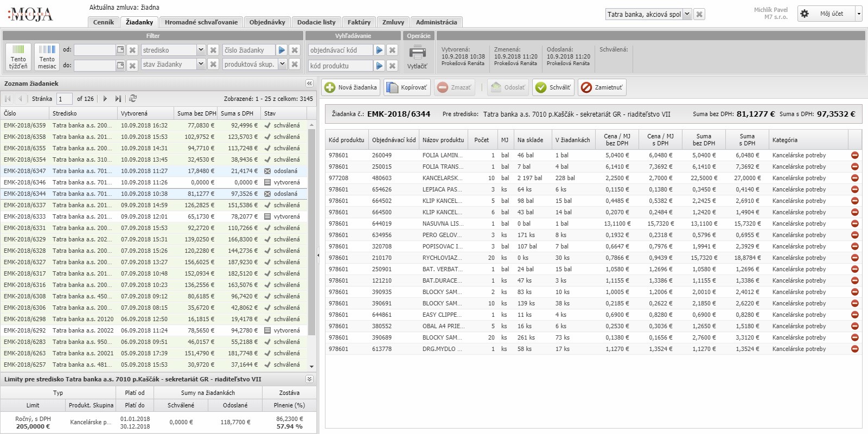Click the objednávací kód search field

pos(340,50)
